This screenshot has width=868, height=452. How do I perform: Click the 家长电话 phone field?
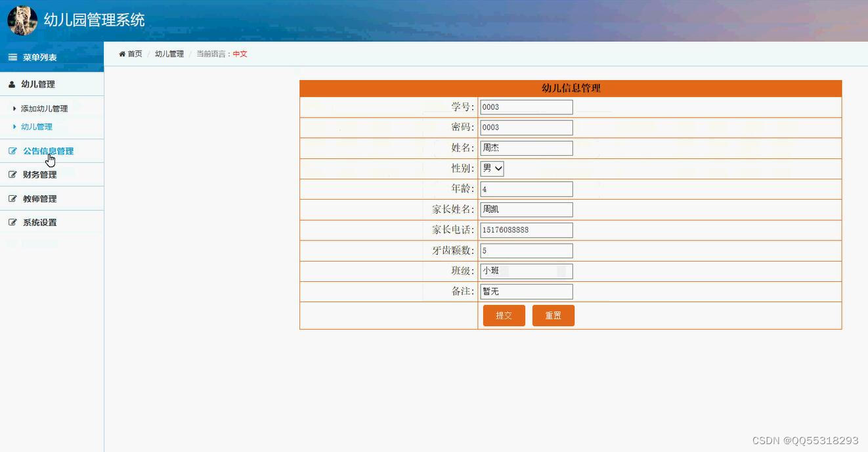pyautogui.click(x=527, y=230)
